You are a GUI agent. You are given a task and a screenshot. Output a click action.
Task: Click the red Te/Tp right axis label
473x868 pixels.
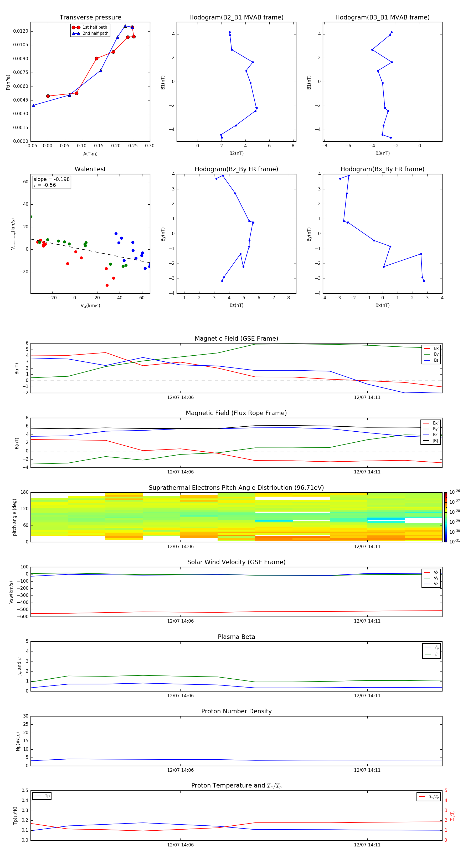453,816
